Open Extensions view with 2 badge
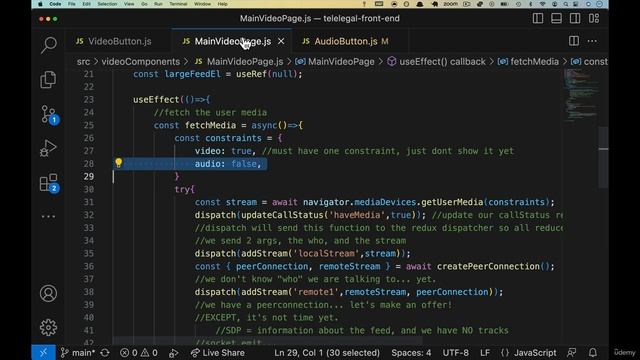Screen dimensions: 640x360 click(x=49, y=183)
